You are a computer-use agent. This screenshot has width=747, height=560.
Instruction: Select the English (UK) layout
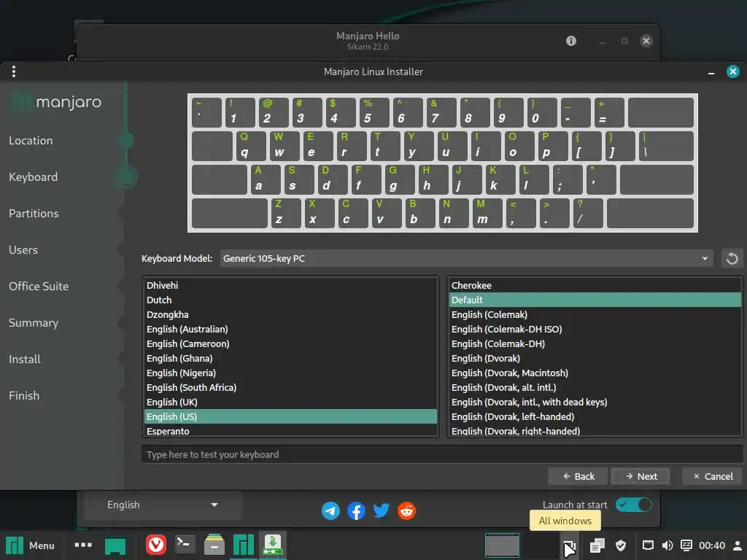point(290,402)
